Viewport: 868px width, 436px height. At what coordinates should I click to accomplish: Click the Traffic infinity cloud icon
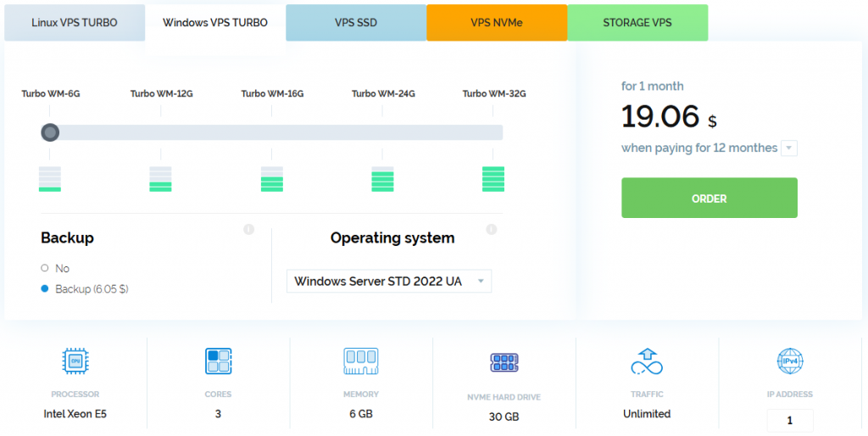click(647, 361)
